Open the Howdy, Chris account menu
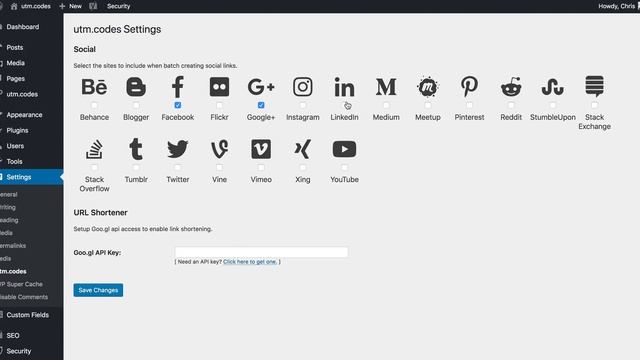The height and width of the screenshot is (360, 640). point(618,6)
